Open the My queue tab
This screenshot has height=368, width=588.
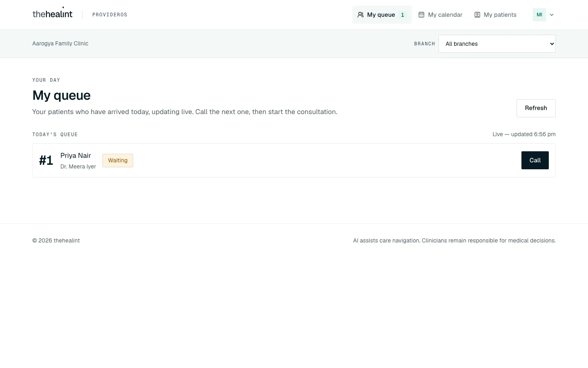pyautogui.click(x=382, y=15)
